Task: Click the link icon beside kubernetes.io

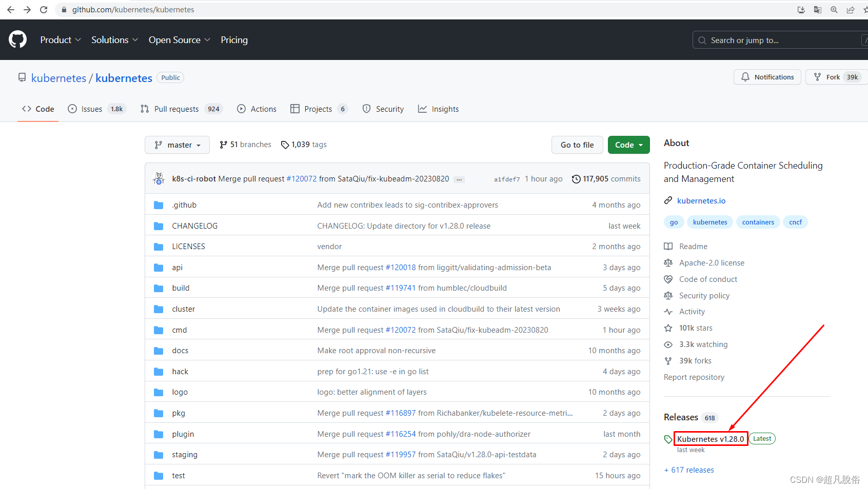Action: coord(668,200)
